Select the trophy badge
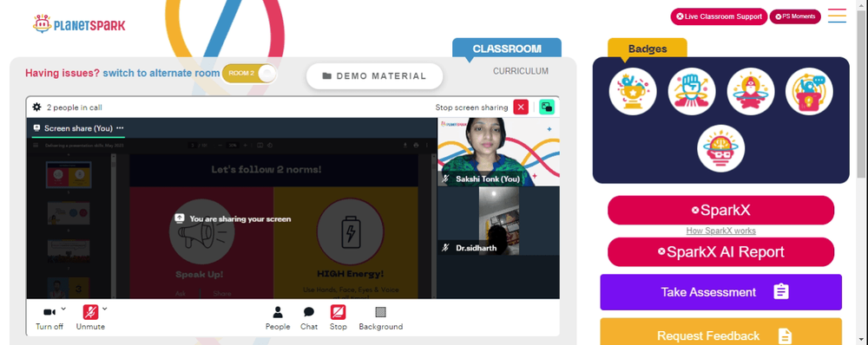Image resolution: width=868 pixels, height=345 pixels. (633, 91)
